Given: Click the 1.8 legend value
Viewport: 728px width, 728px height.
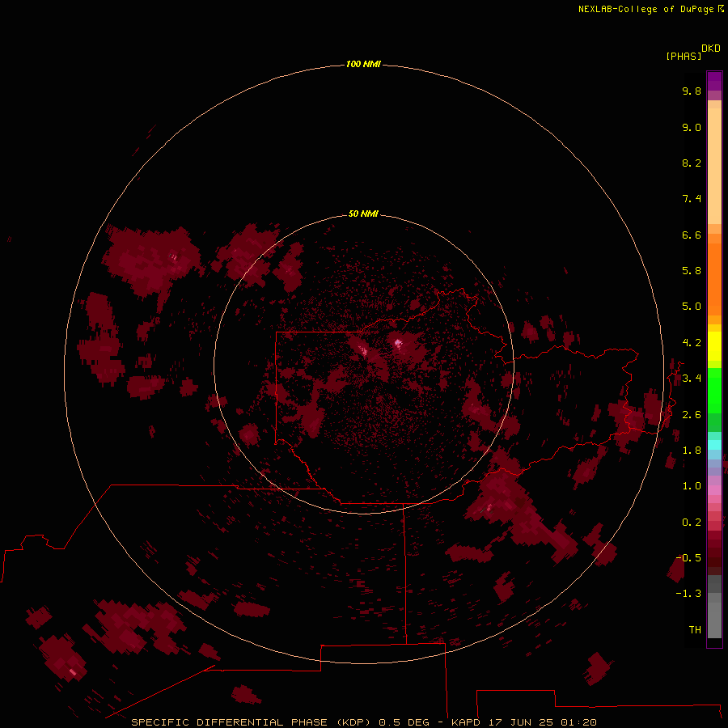Looking at the screenshot, I should [x=692, y=451].
